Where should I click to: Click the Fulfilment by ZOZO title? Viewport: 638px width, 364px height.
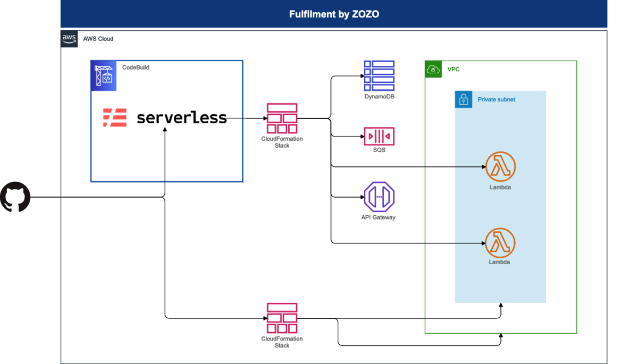pyautogui.click(x=334, y=14)
